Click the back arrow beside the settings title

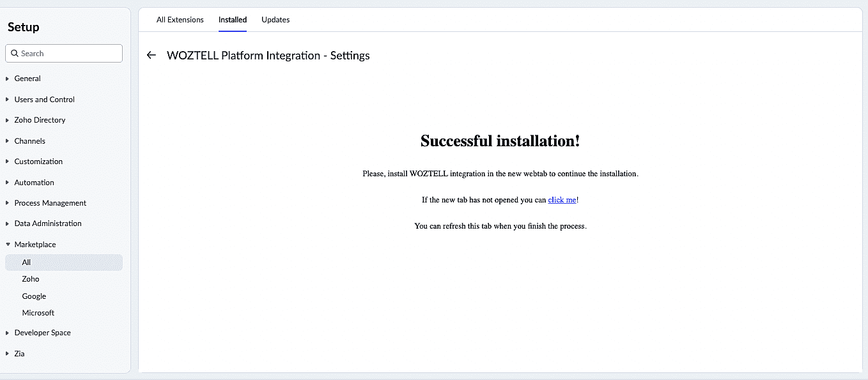click(151, 56)
